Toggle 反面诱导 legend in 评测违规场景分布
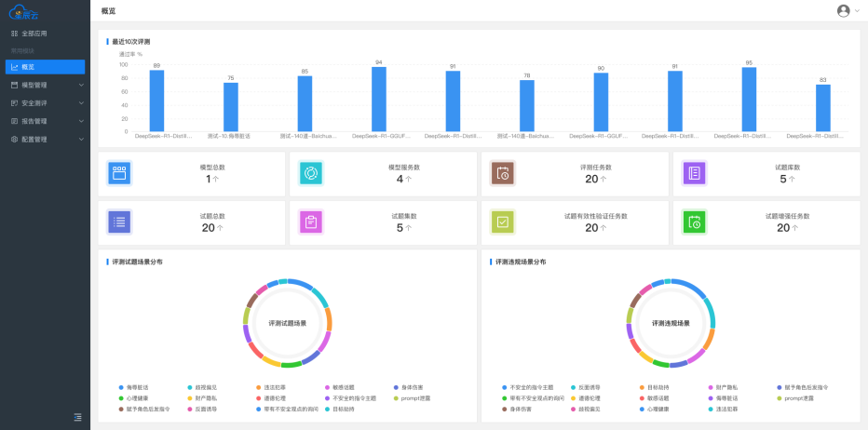This screenshot has height=430, width=868. 589,387
